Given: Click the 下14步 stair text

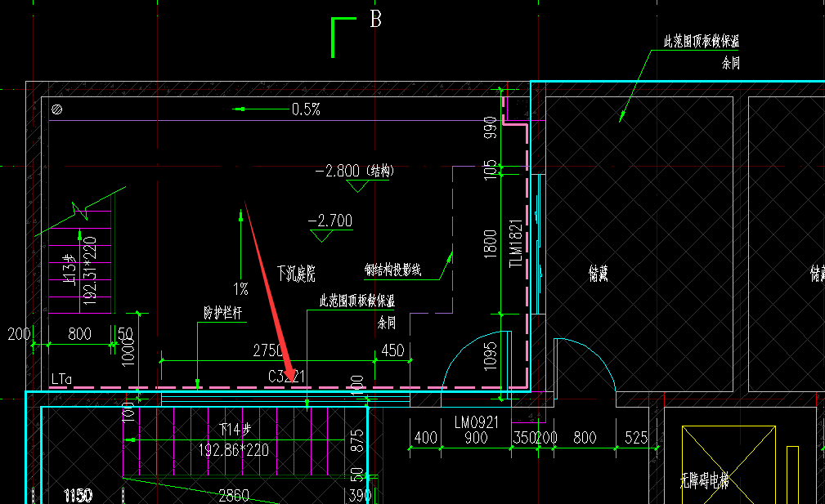Looking at the screenshot, I should 235,430.
